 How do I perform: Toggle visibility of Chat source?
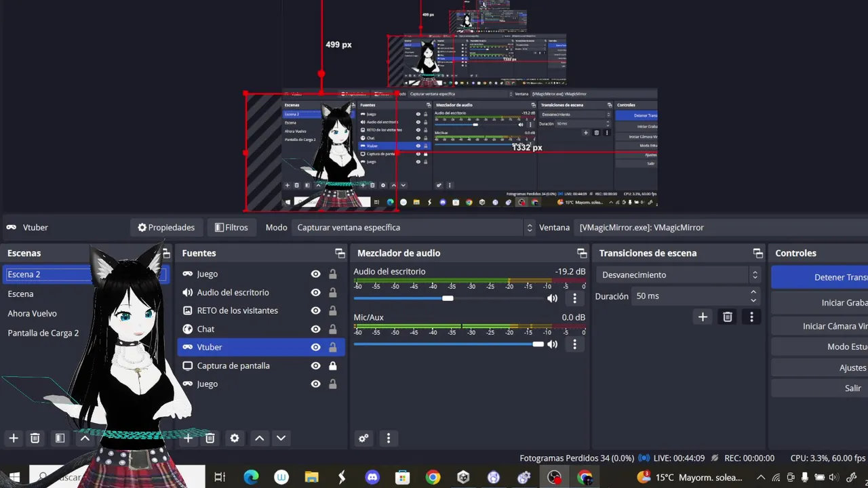click(315, 329)
